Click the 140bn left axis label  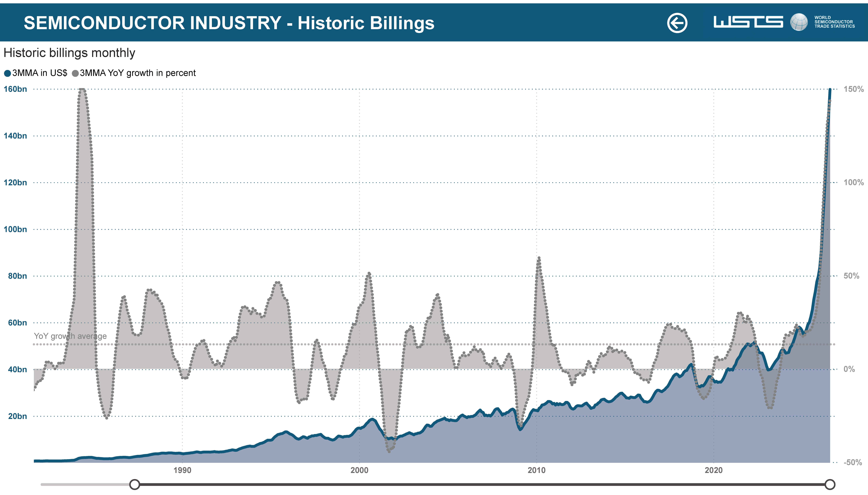point(15,136)
